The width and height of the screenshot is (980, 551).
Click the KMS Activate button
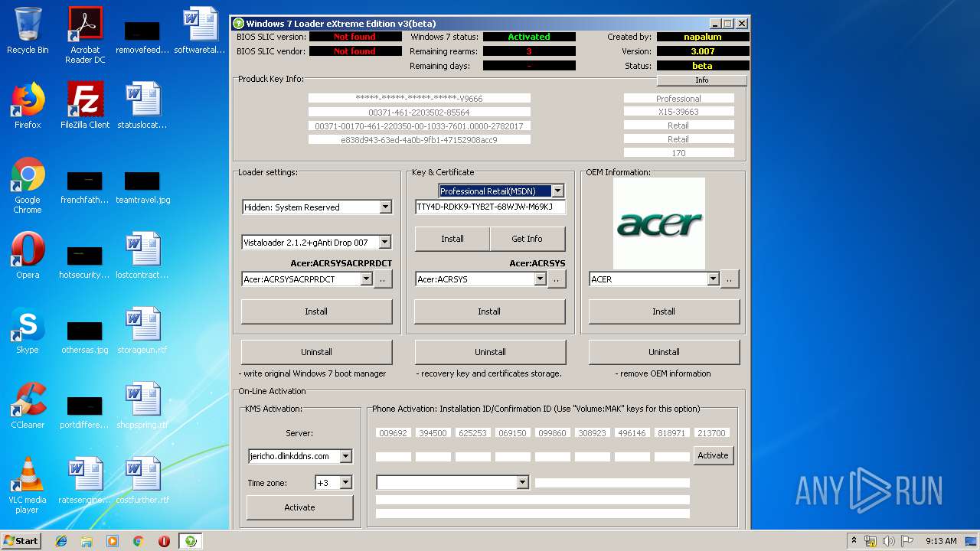299,507
